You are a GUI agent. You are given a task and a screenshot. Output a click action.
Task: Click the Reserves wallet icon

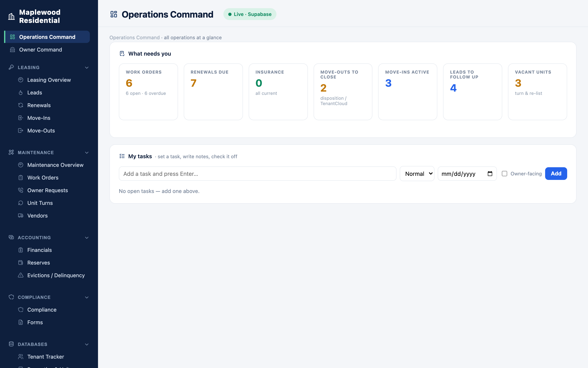pos(21,262)
